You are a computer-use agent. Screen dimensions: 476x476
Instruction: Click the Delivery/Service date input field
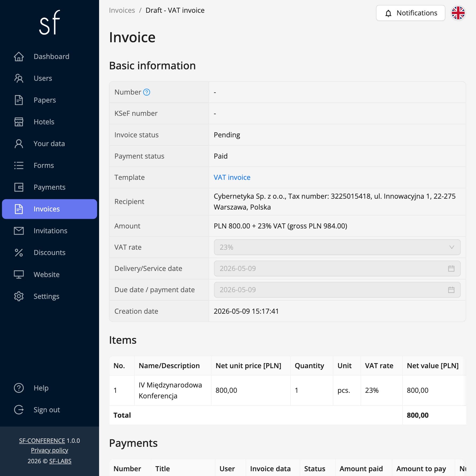tap(337, 269)
